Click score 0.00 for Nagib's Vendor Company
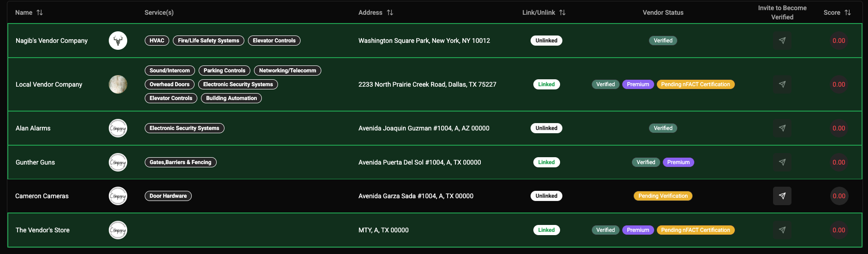Viewport: 868px width, 254px height. pyautogui.click(x=838, y=41)
